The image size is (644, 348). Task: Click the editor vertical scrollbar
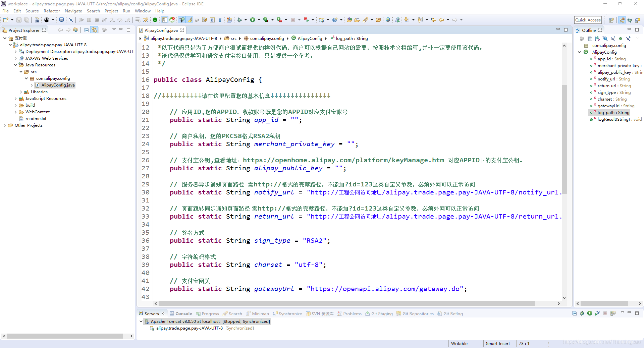pyautogui.click(x=564, y=139)
